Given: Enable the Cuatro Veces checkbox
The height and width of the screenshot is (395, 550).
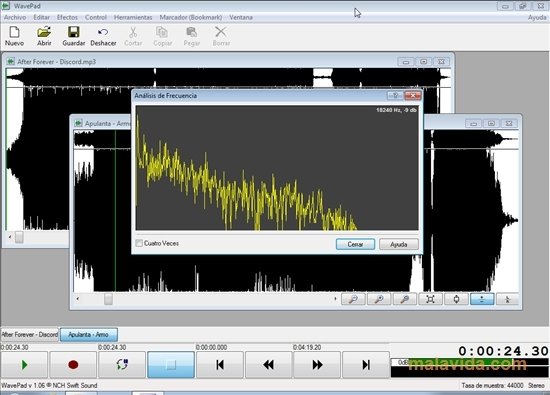Looking at the screenshot, I should pos(139,243).
